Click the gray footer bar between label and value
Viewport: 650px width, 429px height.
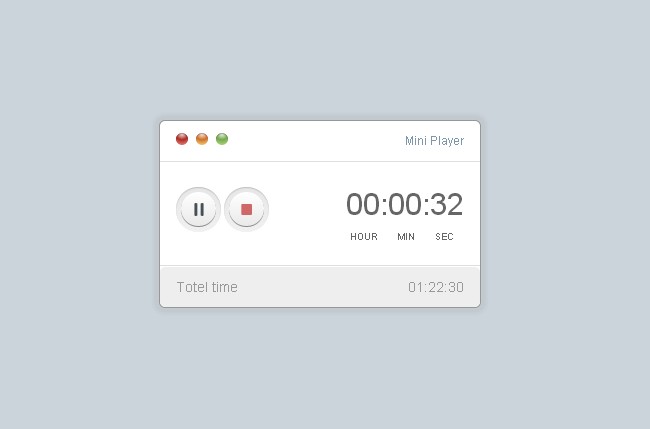point(323,287)
